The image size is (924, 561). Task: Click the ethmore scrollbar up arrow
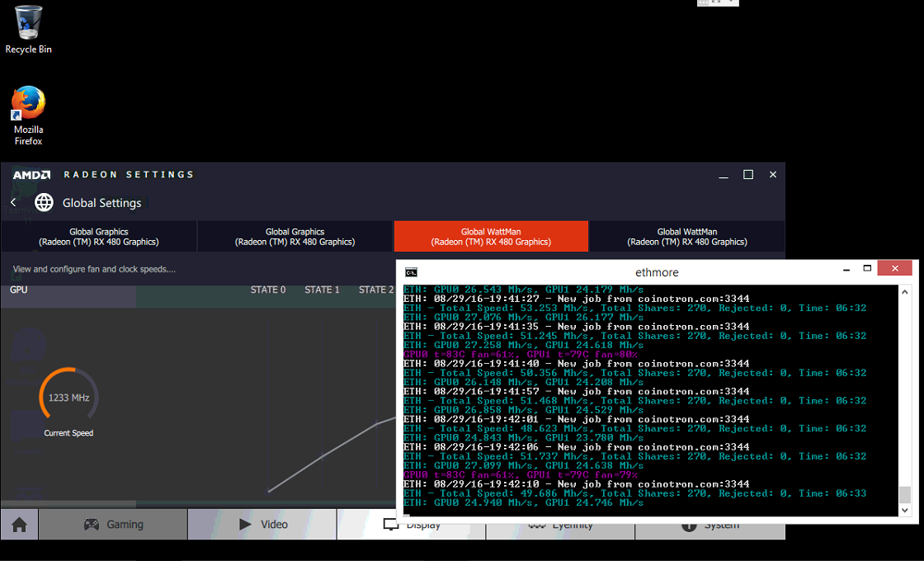pyautogui.click(x=905, y=292)
